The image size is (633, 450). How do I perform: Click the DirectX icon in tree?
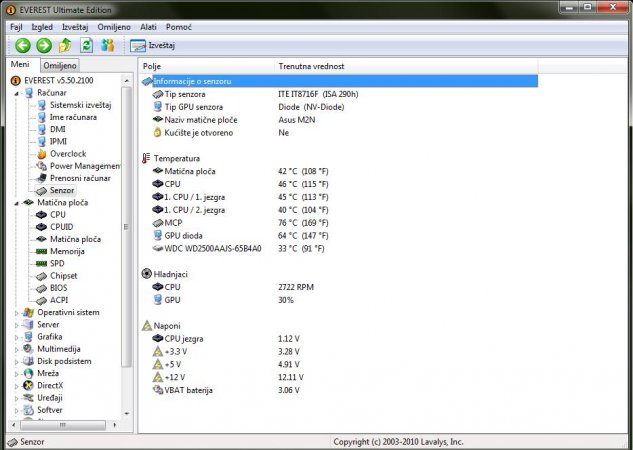(x=28, y=385)
